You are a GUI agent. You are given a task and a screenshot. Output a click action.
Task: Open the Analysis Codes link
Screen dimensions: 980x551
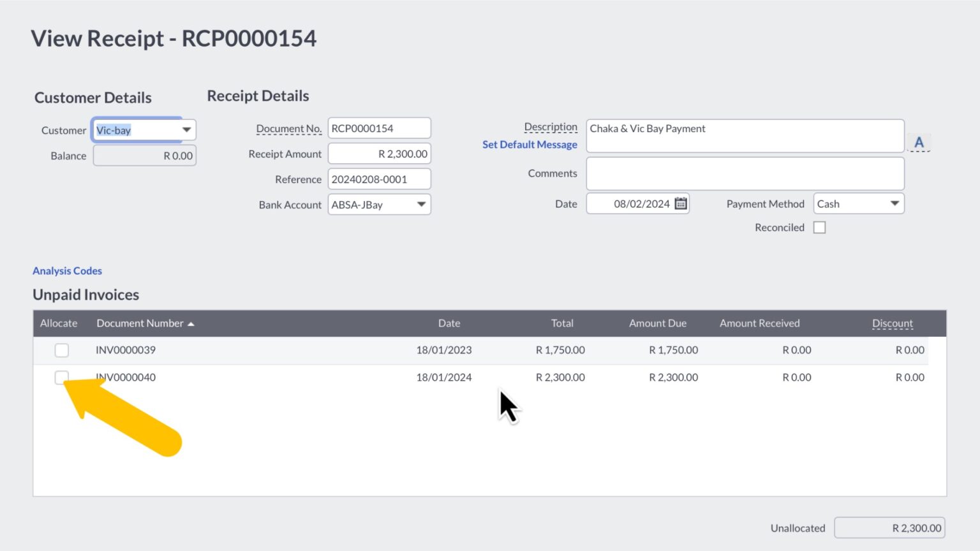pyautogui.click(x=66, y=270)
